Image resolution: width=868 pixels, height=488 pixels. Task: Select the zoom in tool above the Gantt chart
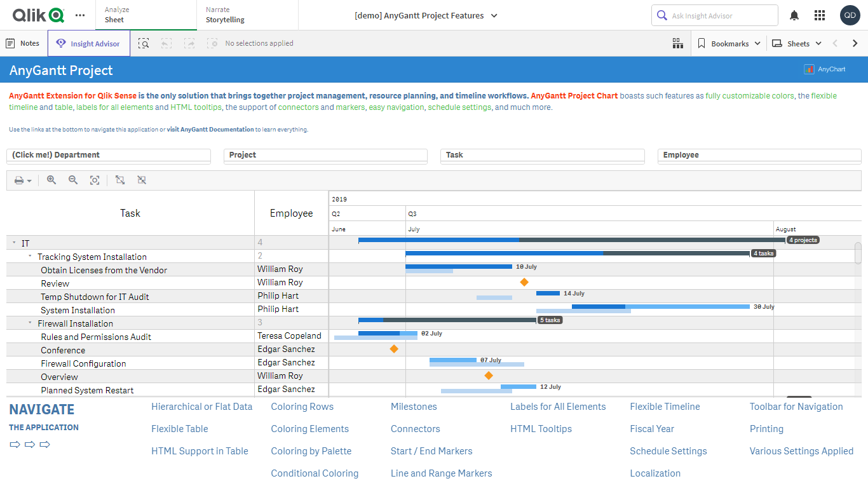[51, 180]
